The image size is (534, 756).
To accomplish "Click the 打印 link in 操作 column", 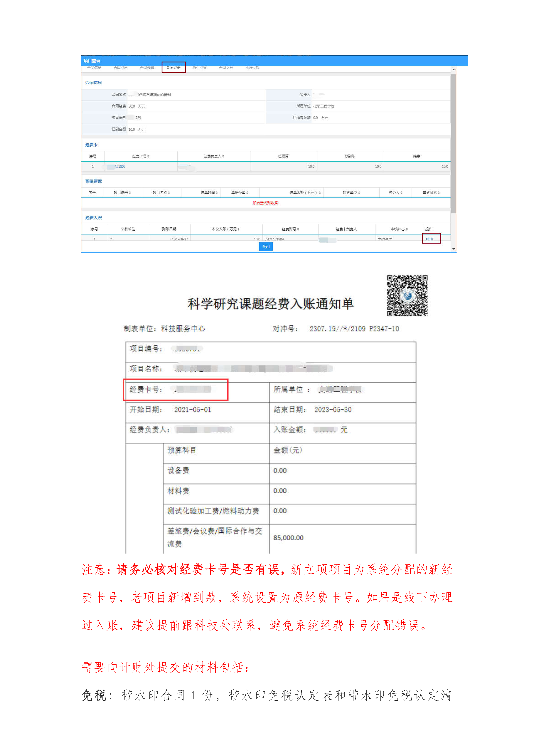I will tap(429, 239).
